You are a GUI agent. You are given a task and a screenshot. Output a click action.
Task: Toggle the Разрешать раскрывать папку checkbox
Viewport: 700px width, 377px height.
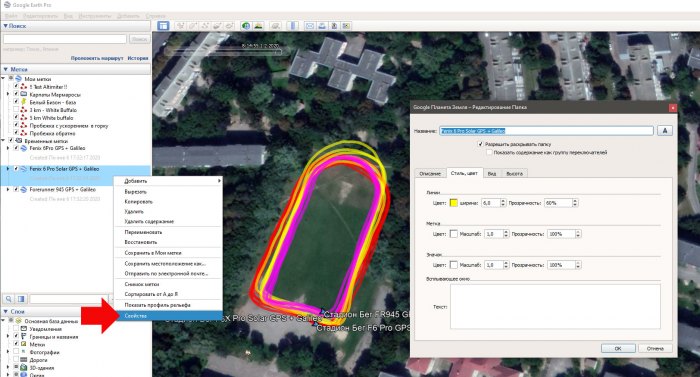click(480, 144)
